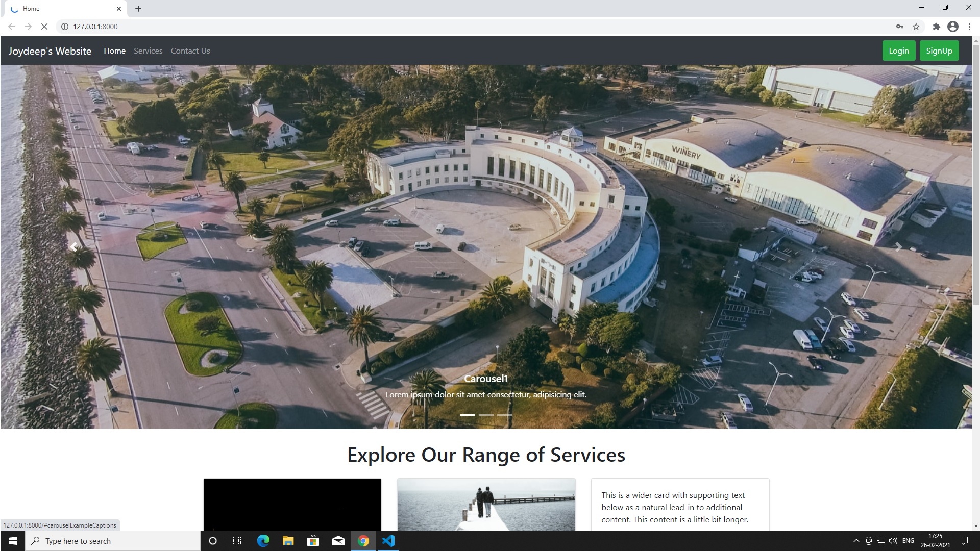Screen dimensions: 980x551
Task: Click Contact Us in the navigation bar
Action: coord(190,51)
